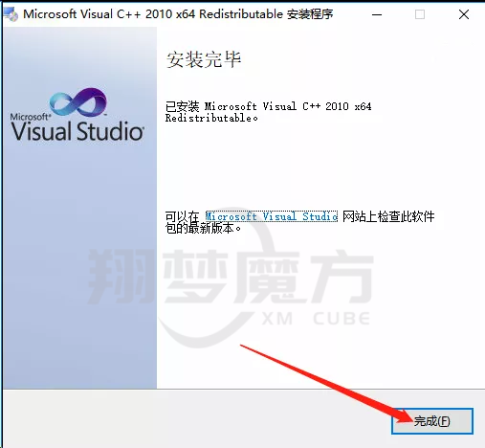Click the 'XM CUBE' watermark text
The image size is (485, 448).
click(x=316, y=319)
